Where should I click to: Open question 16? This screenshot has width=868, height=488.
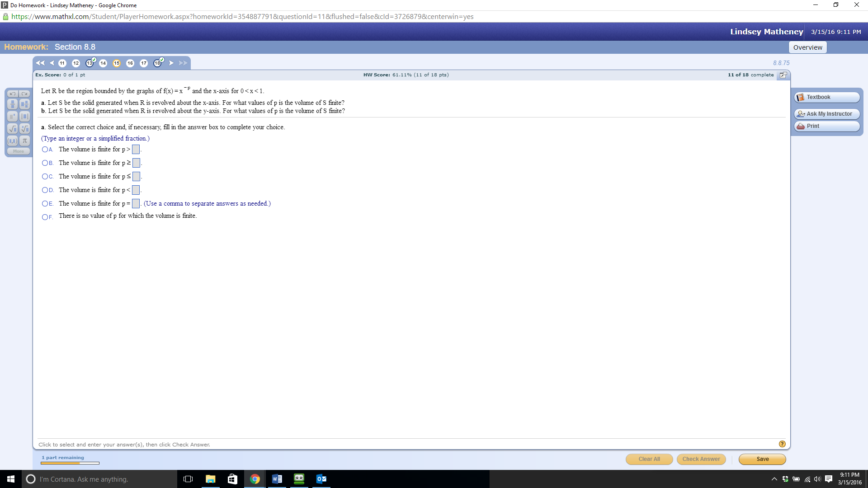130,63
